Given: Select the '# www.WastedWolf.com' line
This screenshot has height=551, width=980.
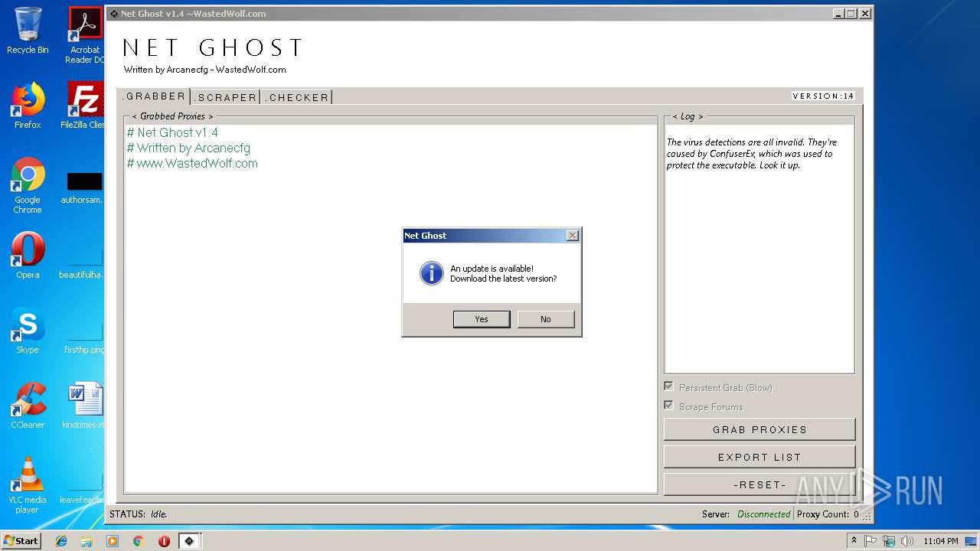Looking at the screenshot, I should [x=192, y=163].
